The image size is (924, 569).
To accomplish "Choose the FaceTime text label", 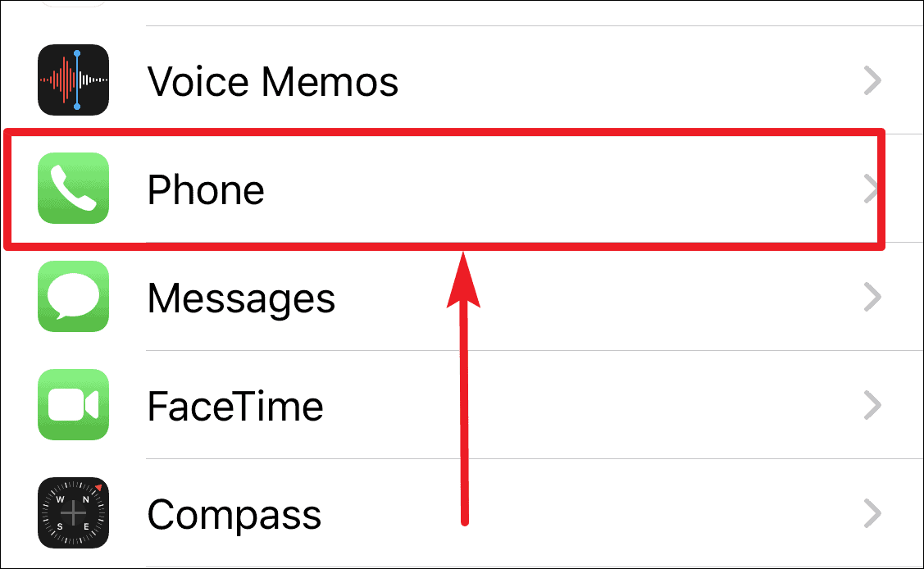I will point(235,407).
